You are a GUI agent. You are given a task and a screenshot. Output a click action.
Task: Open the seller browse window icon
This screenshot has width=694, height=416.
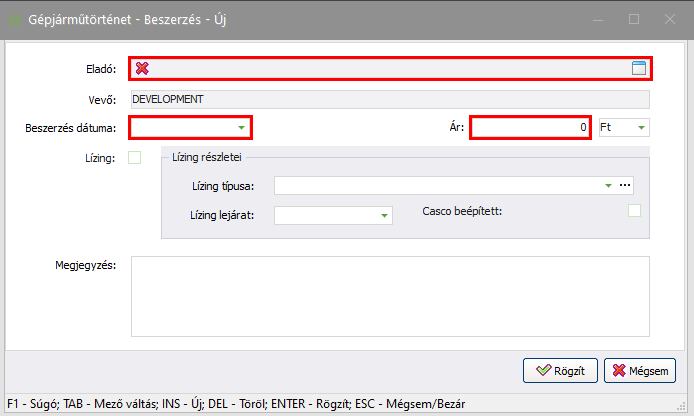639,69
